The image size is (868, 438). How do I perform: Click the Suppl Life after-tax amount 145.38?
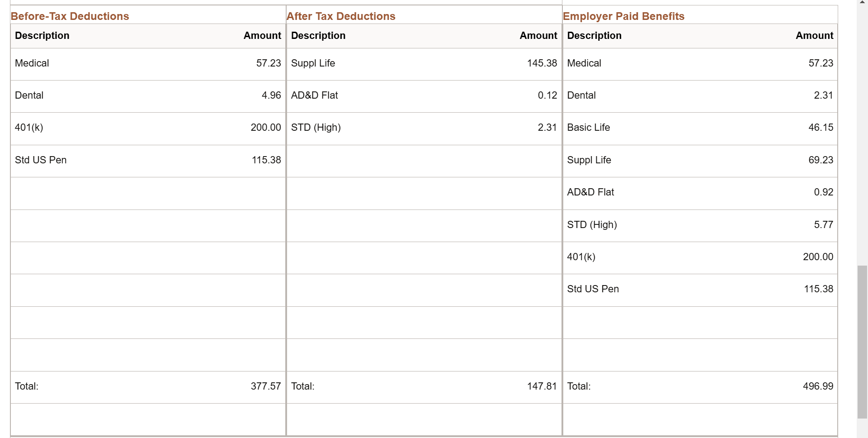pyautogui.click(x=542, y=63)
